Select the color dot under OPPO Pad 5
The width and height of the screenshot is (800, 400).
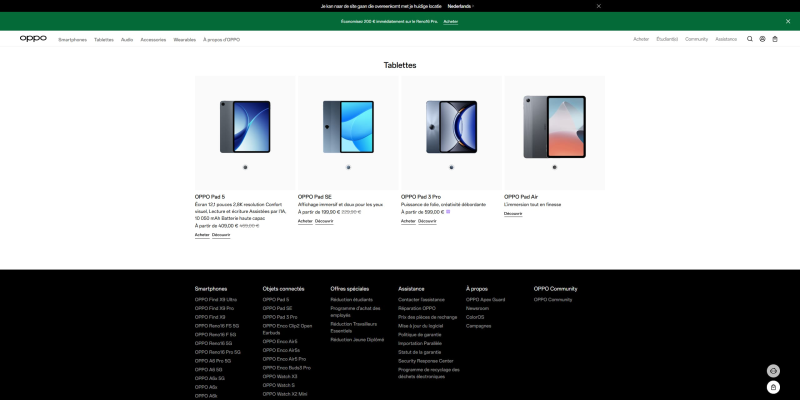coord(245,167)
